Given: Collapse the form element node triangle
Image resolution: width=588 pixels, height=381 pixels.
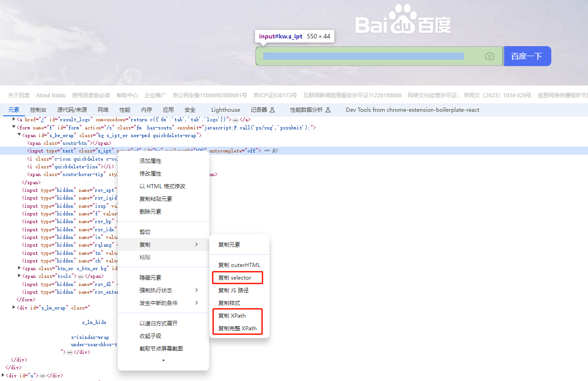Looking at the screenshot, I should point(14,128).
